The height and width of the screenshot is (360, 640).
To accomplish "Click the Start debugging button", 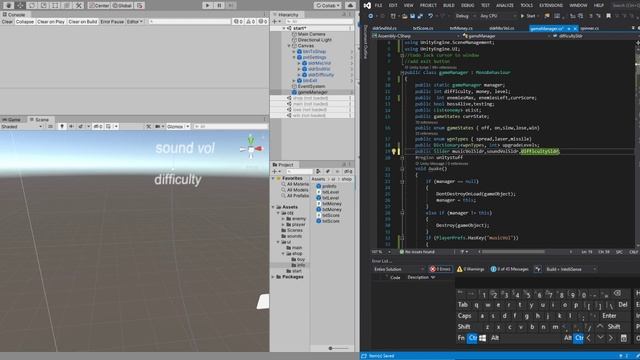I will tap(528, 16).
